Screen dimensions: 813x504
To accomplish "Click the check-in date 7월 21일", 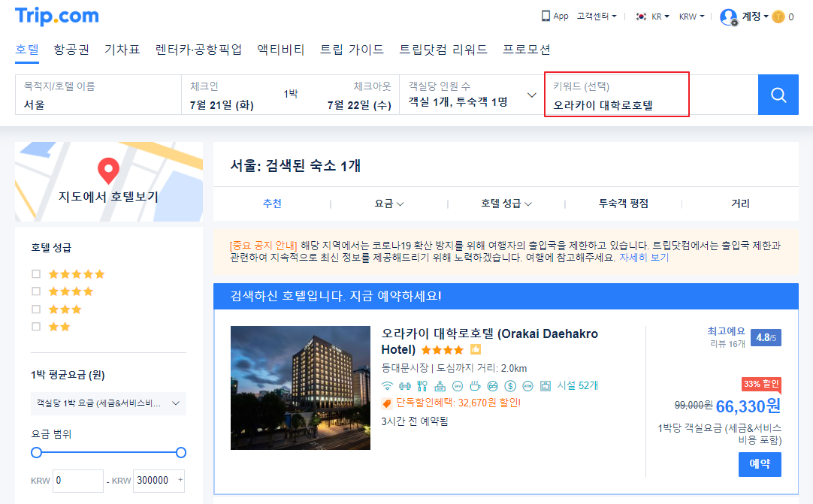I will tap(222, 105).
